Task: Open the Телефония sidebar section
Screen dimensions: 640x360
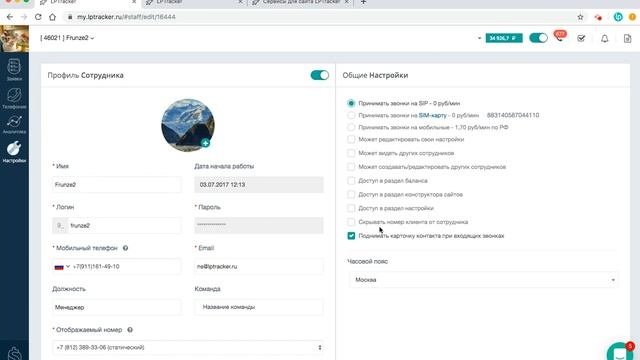Action: [x=14, y=98]
